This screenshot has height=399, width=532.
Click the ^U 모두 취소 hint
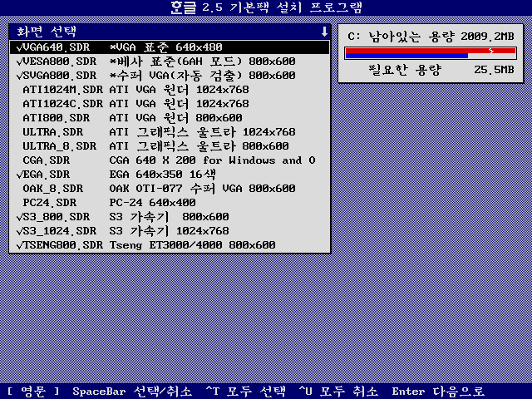tap(338, 392)
